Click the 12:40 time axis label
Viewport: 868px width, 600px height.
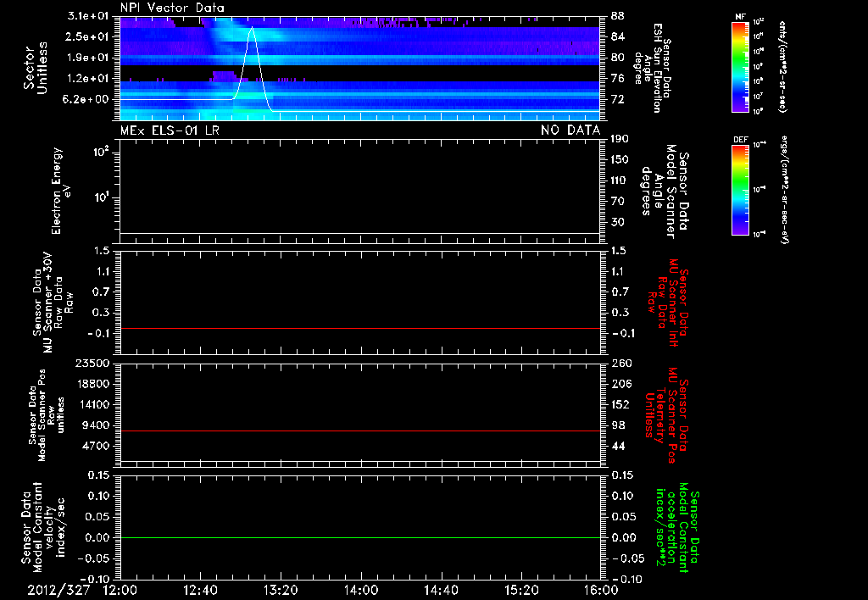coord(200,590)
